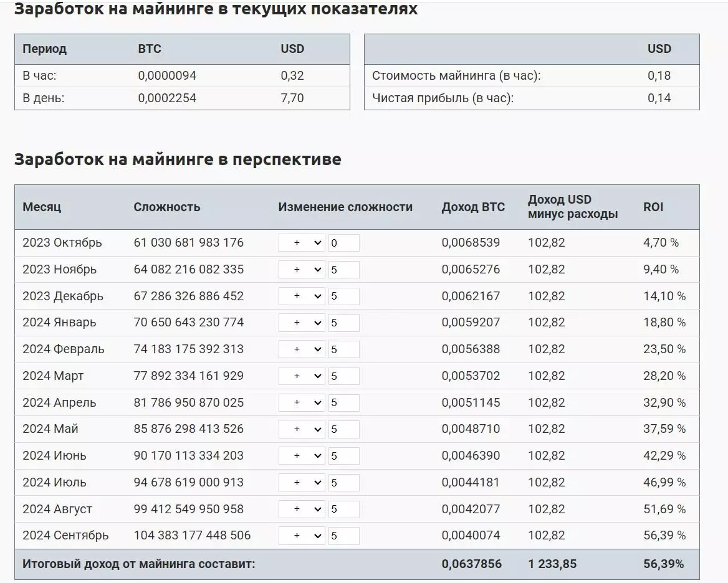The height and width of the screenshot is (583, 728).
Task: Click the difficulty change field for 2023 Ноябрь
Action: tap(344, 270)
